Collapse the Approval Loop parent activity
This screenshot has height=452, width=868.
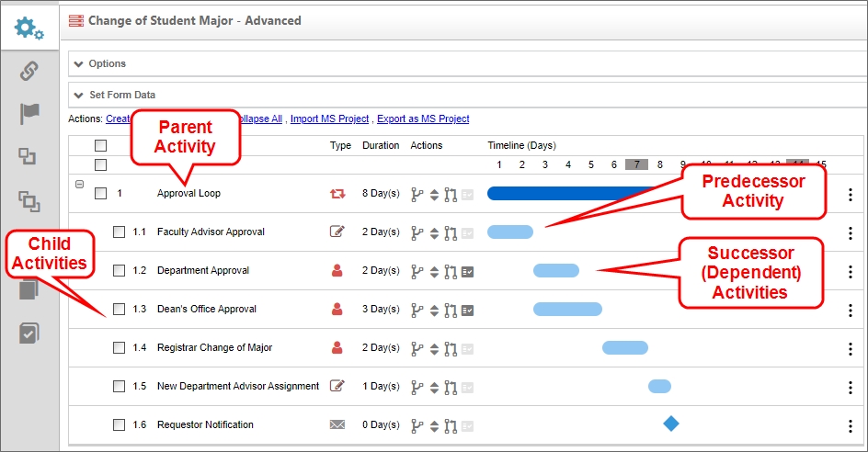79,185
